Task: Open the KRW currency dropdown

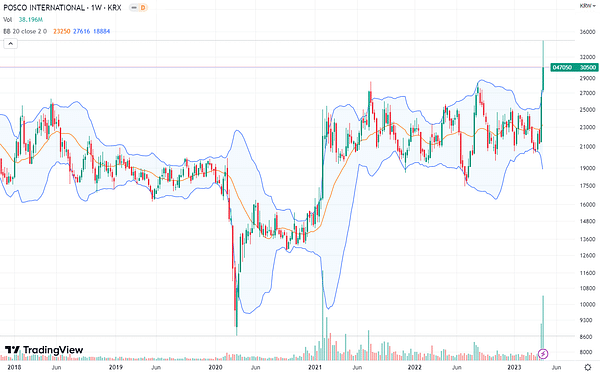Action: click(587, 6)
